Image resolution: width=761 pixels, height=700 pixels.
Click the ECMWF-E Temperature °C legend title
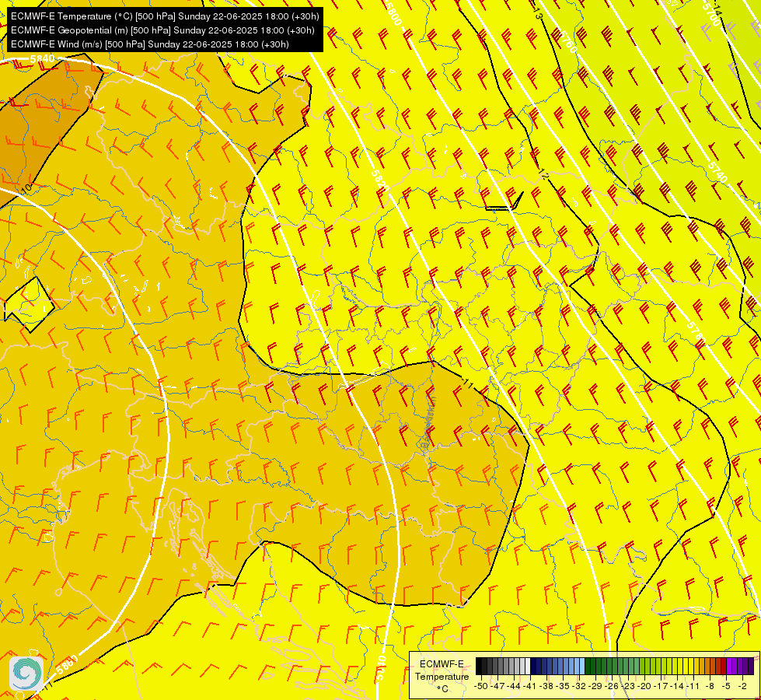pyautogui.click(x=442, y=676)
